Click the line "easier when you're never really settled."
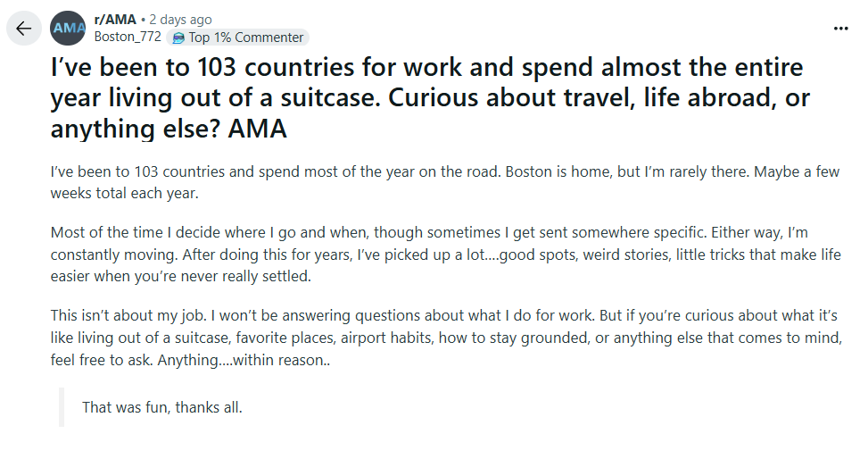868x459 pixels. [180, 276]
